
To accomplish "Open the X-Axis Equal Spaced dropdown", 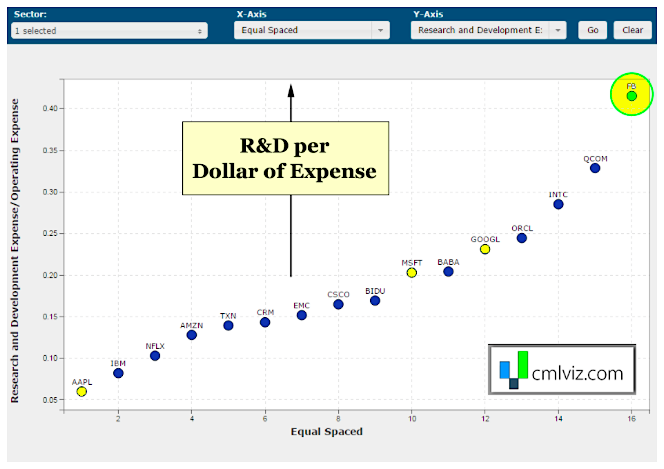I will 312,30.
